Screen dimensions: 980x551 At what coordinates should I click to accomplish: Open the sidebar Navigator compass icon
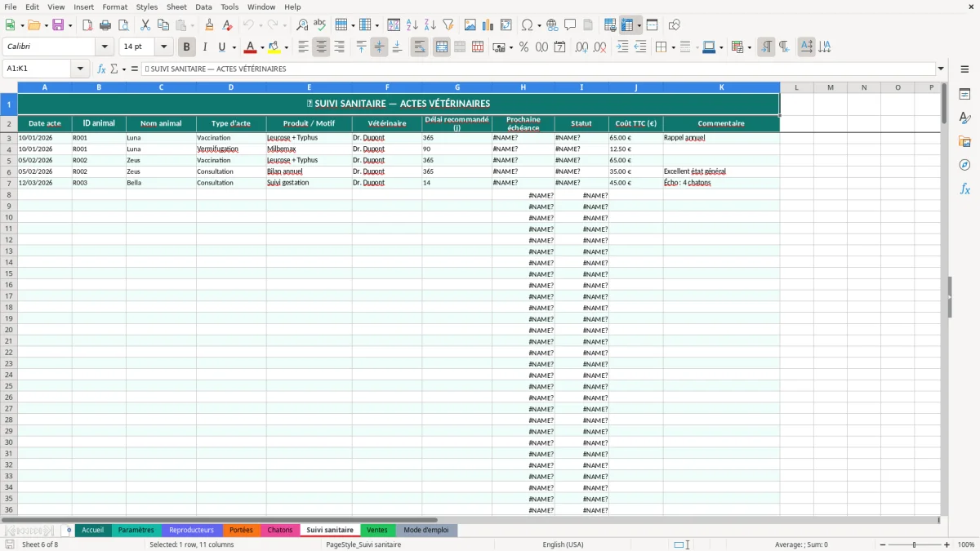(964, 165)
